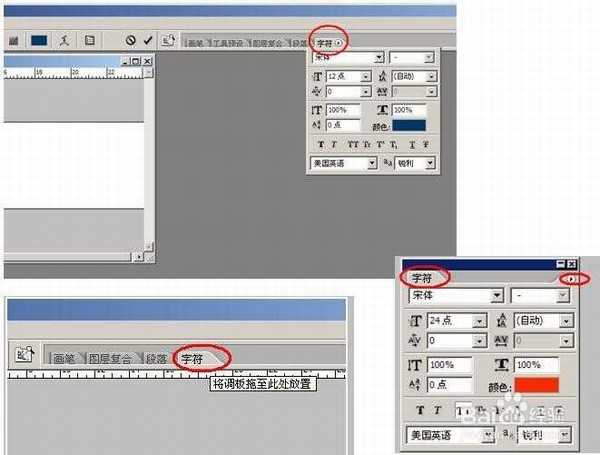Click the font size icon beside 24 点
The width and height of the screenshot is (600, 455).
pyautogui.click(x=415, y=321)
